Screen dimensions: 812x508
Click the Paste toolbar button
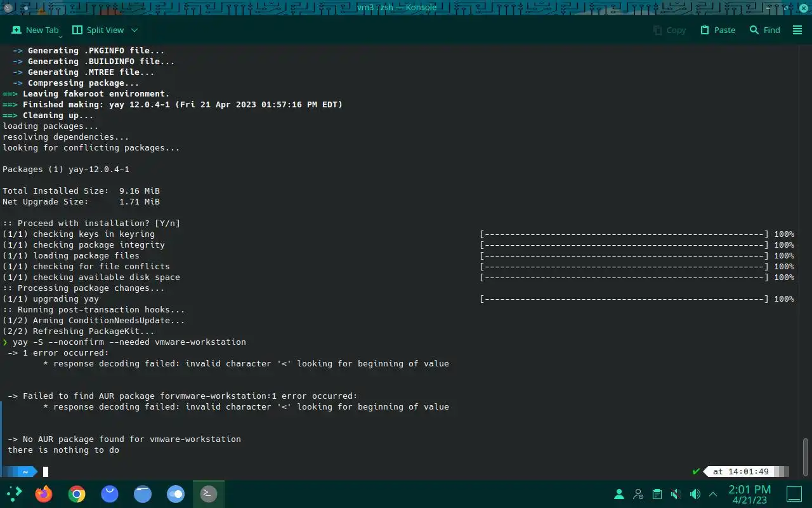tap(717, 30)
